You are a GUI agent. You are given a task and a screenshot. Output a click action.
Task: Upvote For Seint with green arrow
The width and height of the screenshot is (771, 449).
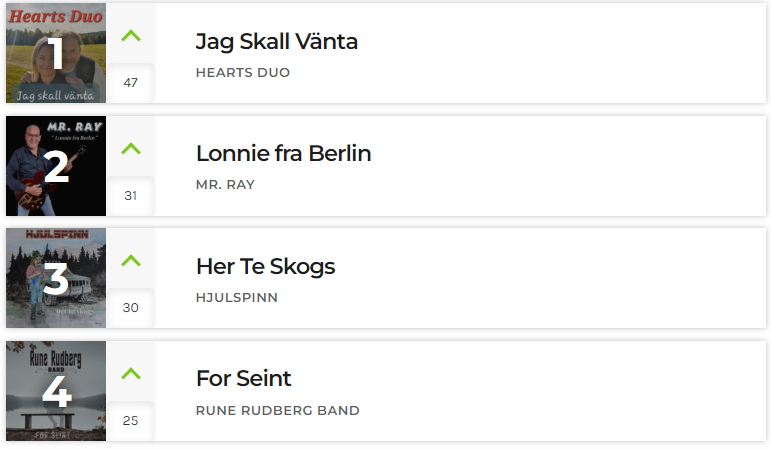click(131, 374)
